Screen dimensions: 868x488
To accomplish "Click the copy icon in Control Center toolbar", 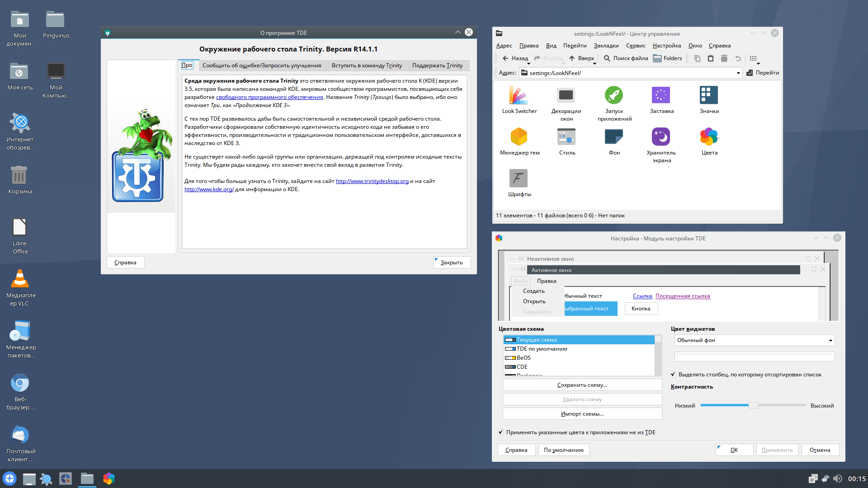I will pos(697,58).
